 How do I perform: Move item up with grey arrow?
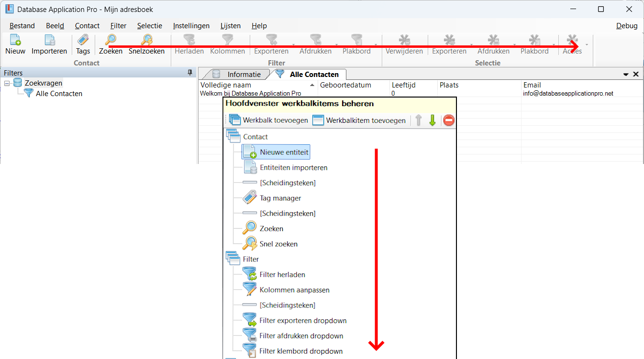click(x=419, y=120)
